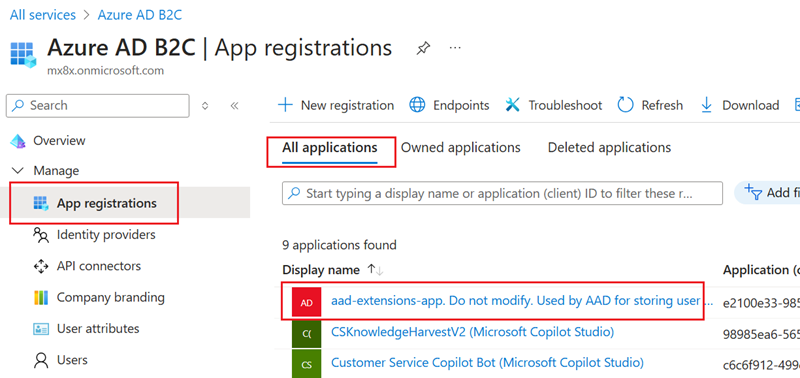Click the Company branding icon

click(41, 297)
